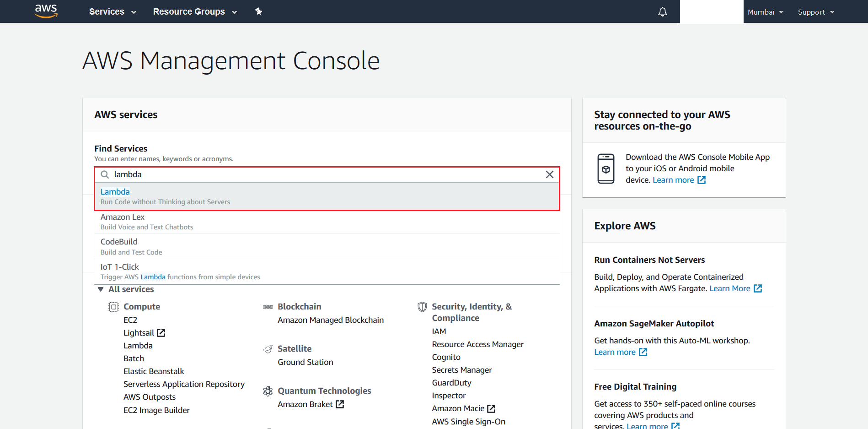Select CodeBuild from search suggestions
This screenshot has height=429, width=868.
tap(327, 247)
